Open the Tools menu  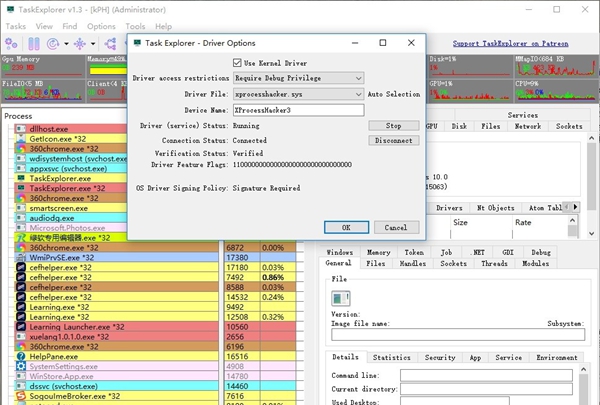click(135, 26)
